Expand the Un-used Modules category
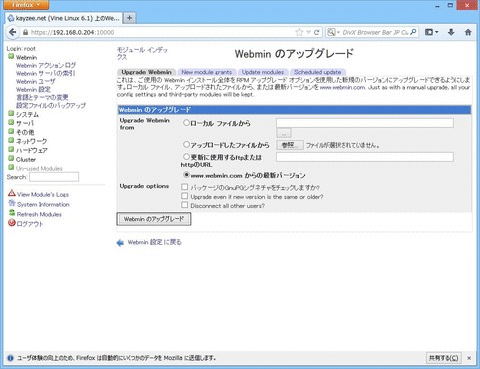This screenshot has height=369, width=480. tap(11, 168)
